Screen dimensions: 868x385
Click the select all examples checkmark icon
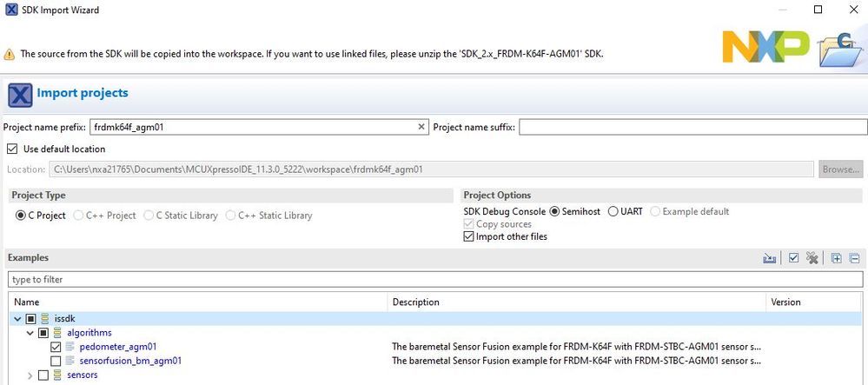[793, 258]
